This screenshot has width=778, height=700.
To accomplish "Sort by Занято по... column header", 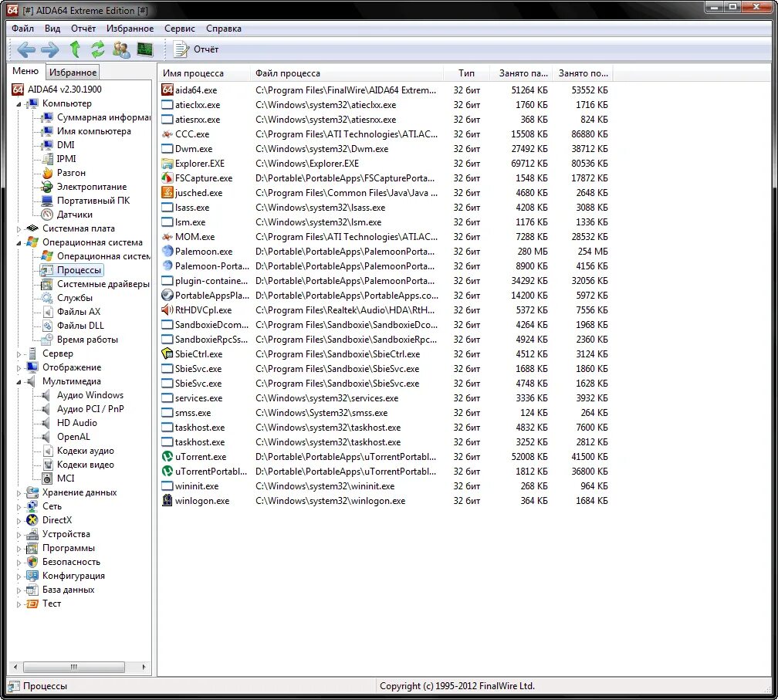I will coord(583,73).
